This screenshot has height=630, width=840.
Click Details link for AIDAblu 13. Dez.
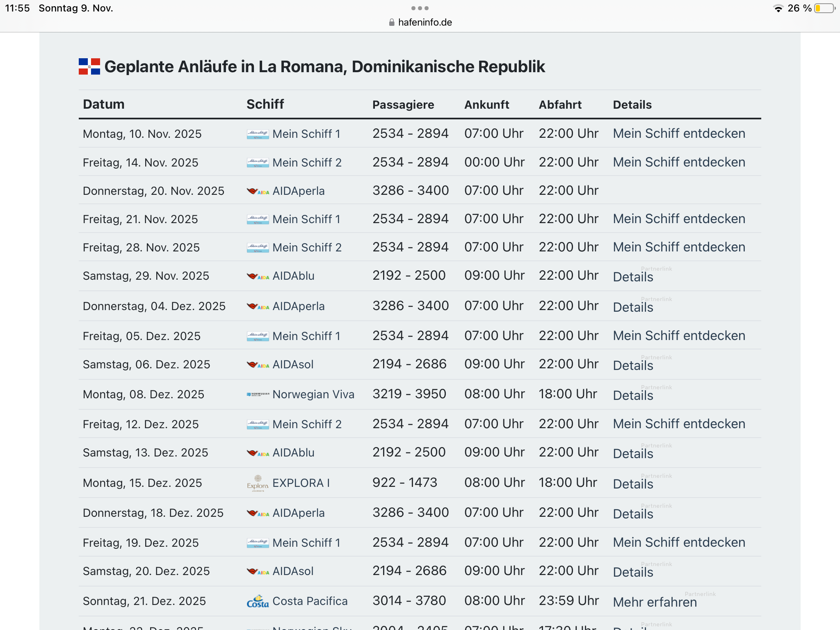tap(633, 454)
